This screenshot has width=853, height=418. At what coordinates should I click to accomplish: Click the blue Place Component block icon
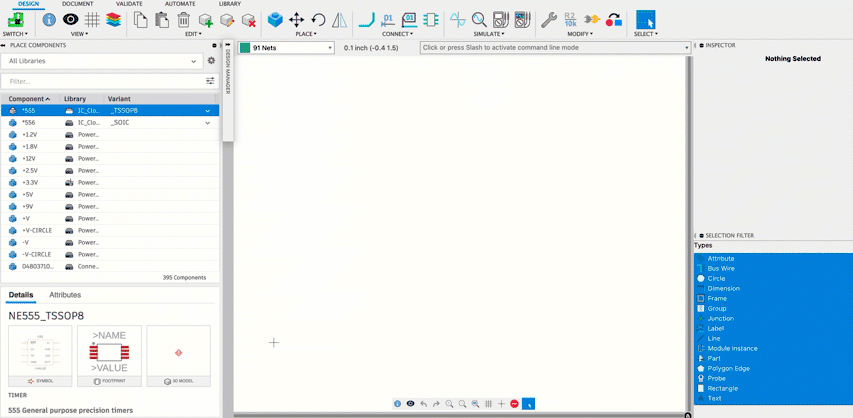pyautogui.click(x=275, y=20)
